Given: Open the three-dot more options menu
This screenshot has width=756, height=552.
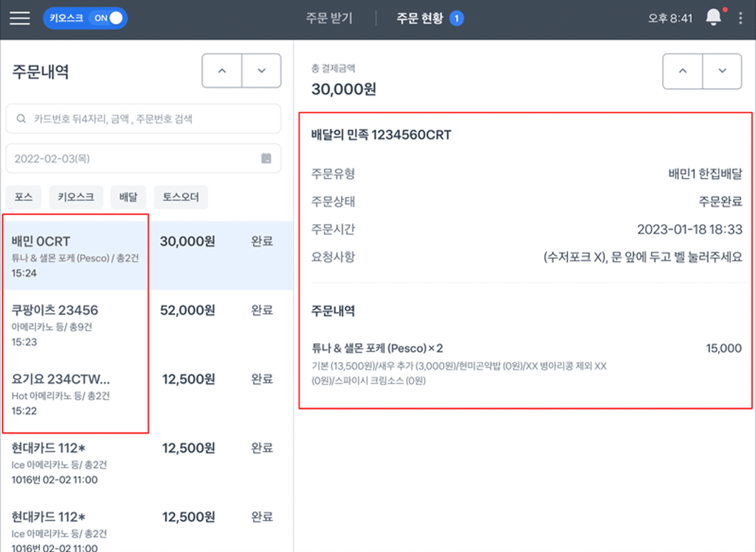Looking at the screenshot, I should (x=740, y=18).
